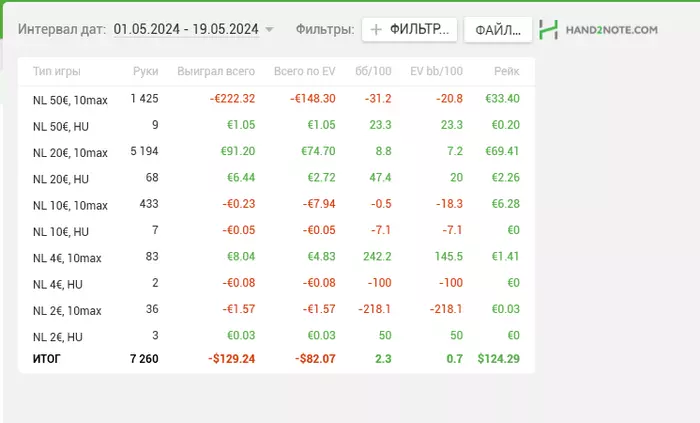Sort by бб/100 column header
This screenshot has width=700, height=423.
pos(373,72)
